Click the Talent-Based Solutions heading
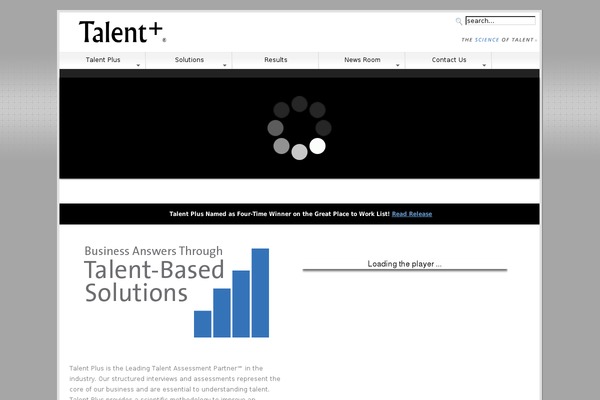This screenshot has height=400, width=600. point(154,281)
